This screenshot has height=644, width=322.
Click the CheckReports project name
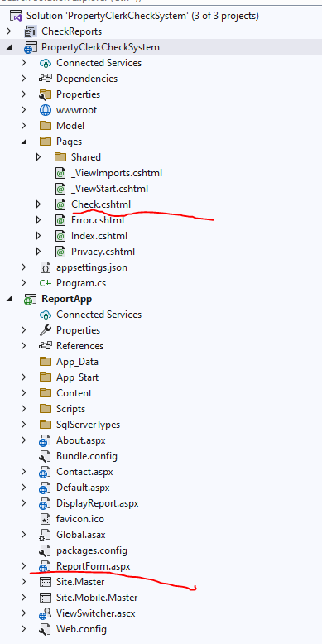point(71,31)
